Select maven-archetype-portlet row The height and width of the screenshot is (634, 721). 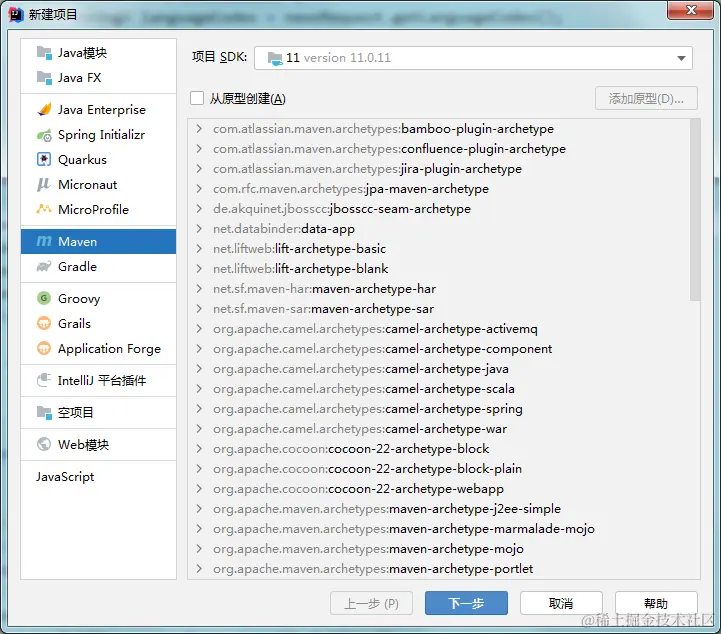[x=439, y=569]
